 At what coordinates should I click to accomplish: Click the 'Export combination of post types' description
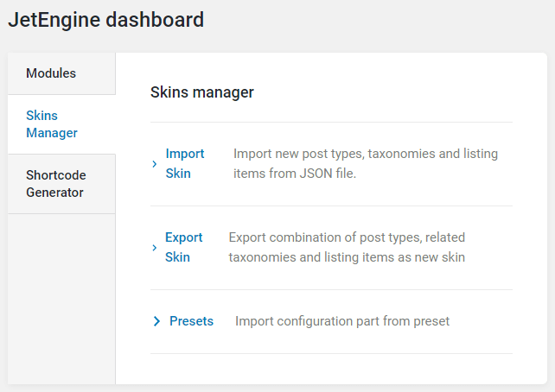pyautogui.click(x=347, y=248)
